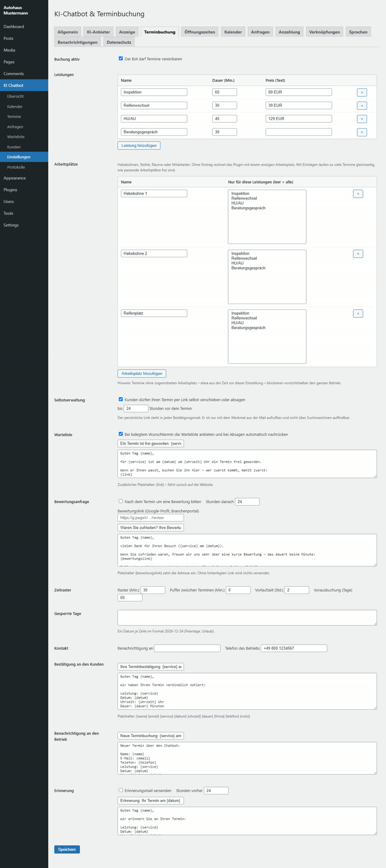Open the Anzahlung tab
The width and height of the screenshot is (386, 868).
(289, 32)
